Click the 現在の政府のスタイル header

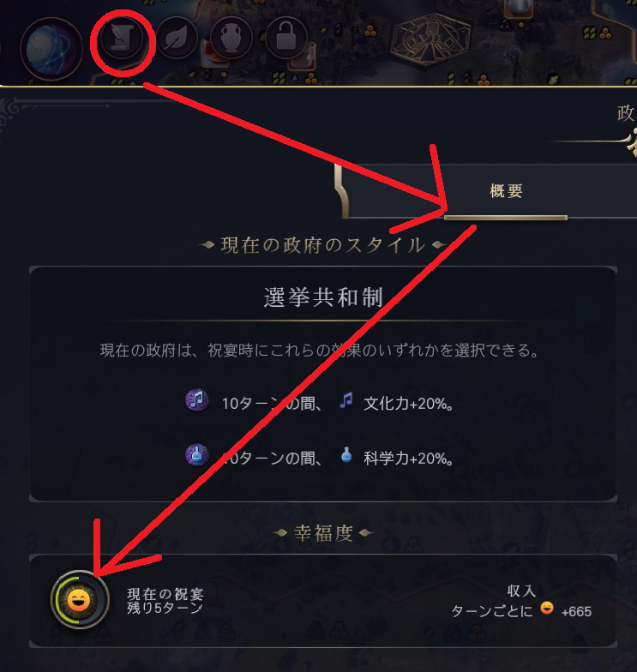click(x=323, y=245)
